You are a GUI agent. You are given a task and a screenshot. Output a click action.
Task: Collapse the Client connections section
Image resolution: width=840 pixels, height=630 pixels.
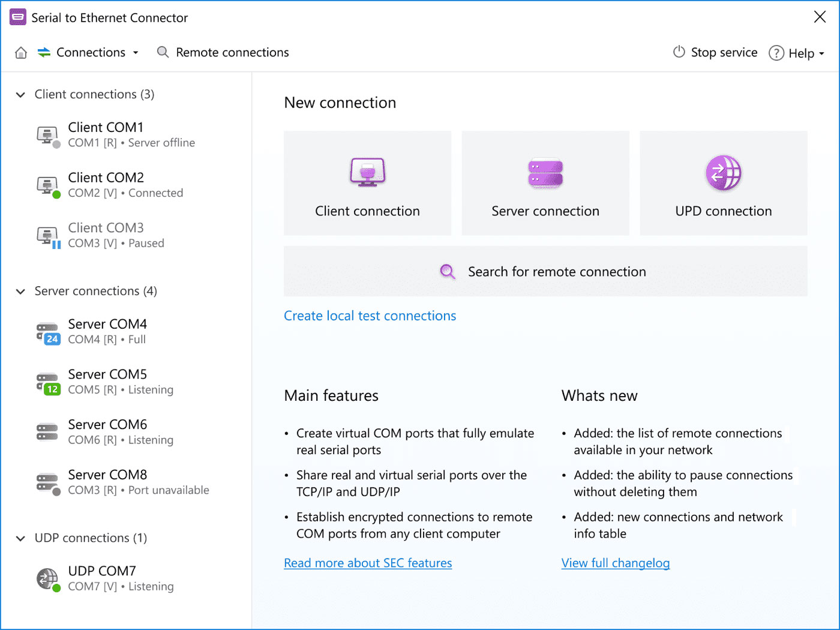[20, 94]
